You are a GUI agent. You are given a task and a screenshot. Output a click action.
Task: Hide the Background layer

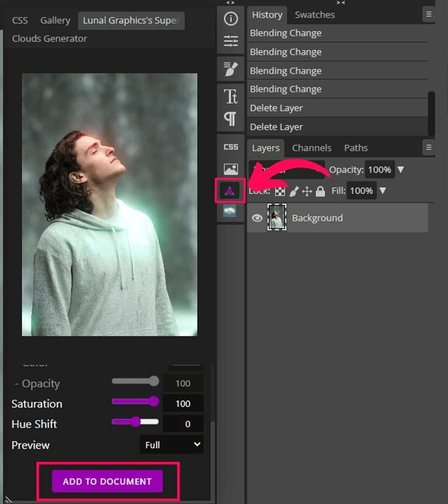257,218
